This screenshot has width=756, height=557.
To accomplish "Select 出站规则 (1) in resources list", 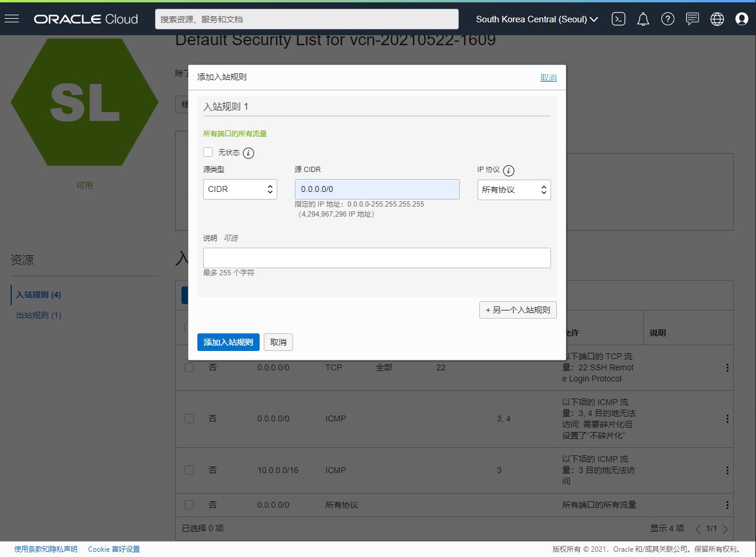I will pyautogui.click(x=39, y=315).
